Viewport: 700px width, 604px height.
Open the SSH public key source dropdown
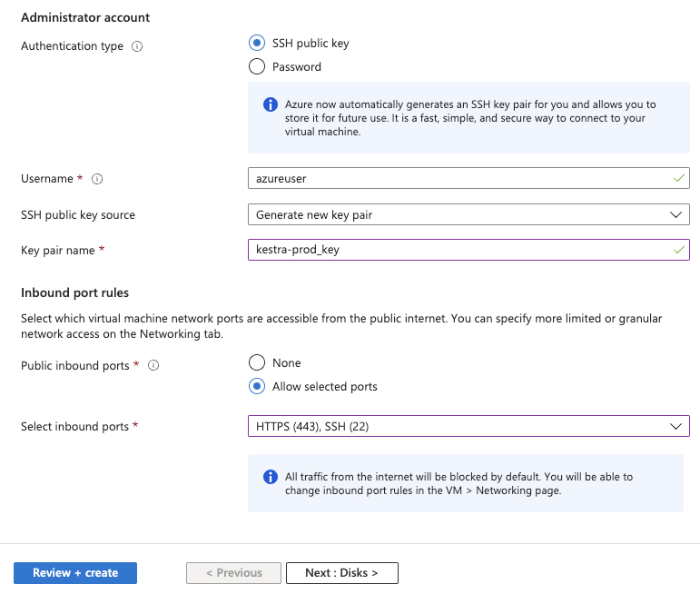(468, 214)
